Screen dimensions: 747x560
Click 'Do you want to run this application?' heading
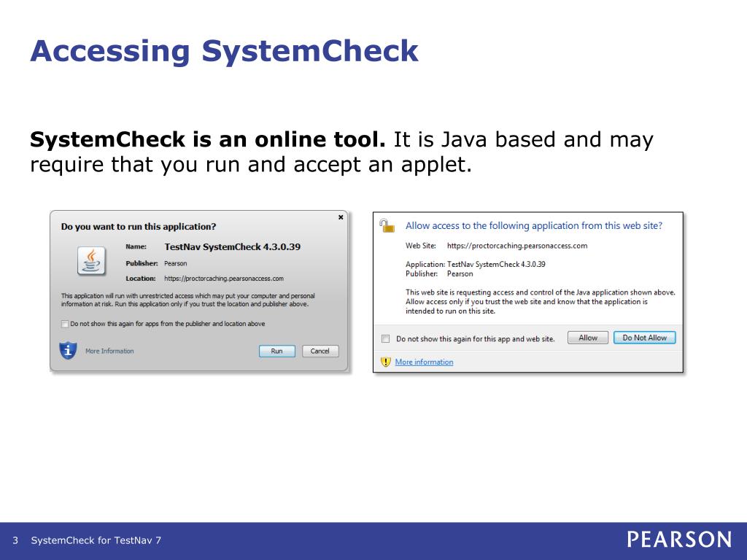coord(139,227)
